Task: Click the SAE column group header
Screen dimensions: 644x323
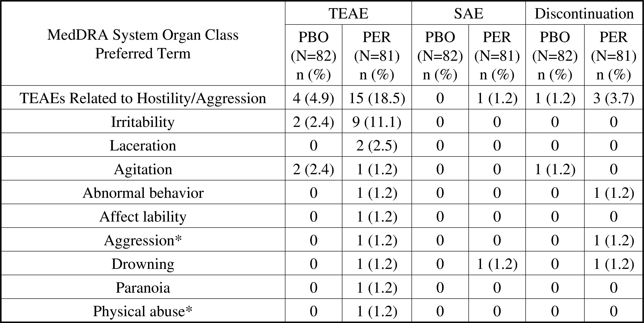Action: tap(468, 14)
